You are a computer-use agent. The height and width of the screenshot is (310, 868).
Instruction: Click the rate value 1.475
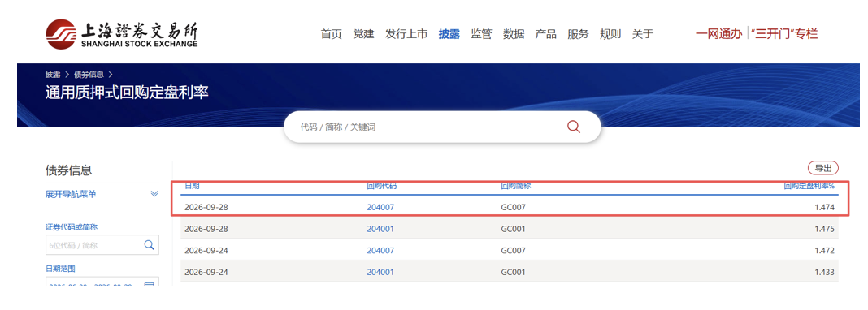coord(824,229)
